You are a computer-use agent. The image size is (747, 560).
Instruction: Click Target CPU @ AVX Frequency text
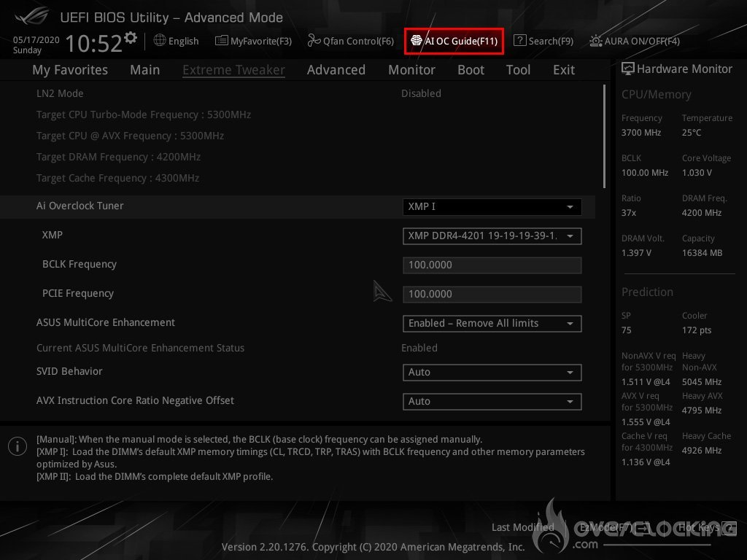pyautogui.click(x=130, y=136)
